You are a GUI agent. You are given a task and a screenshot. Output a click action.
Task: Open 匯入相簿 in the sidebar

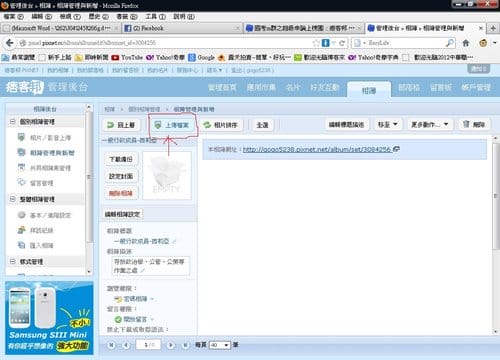[35, 245]
